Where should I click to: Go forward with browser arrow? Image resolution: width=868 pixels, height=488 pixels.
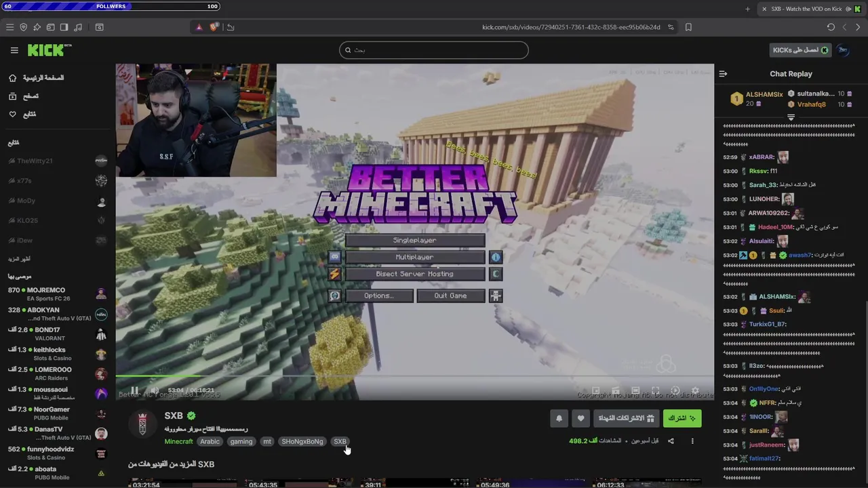pos(858,27)
